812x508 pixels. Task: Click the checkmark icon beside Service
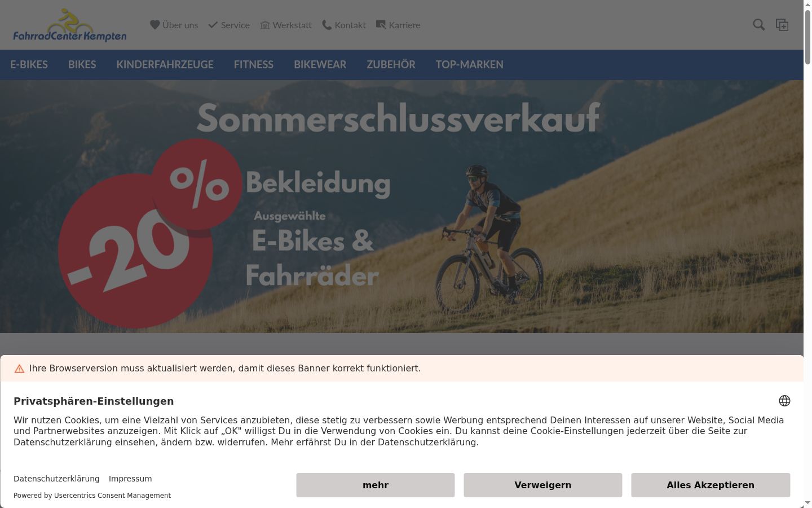213,25
